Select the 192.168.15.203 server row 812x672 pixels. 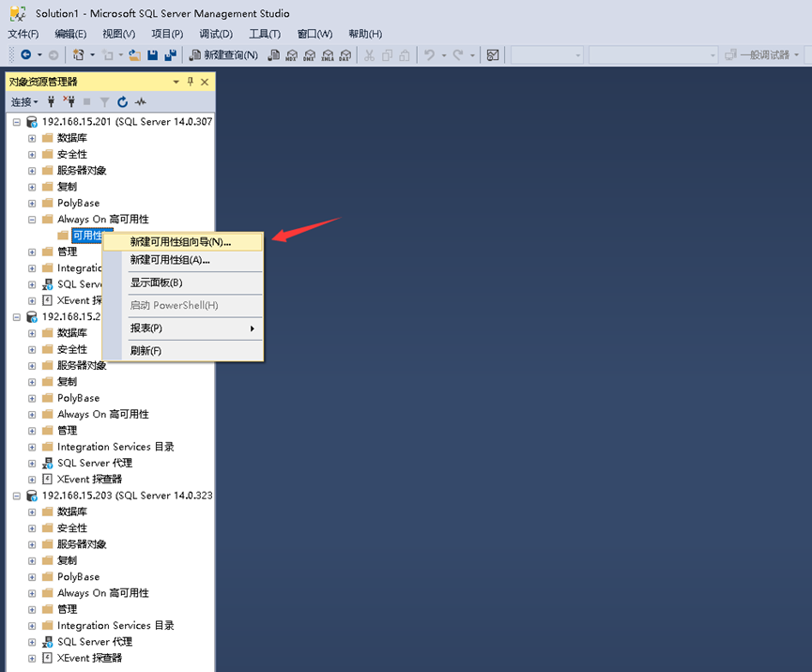click(x=127, y=496)
